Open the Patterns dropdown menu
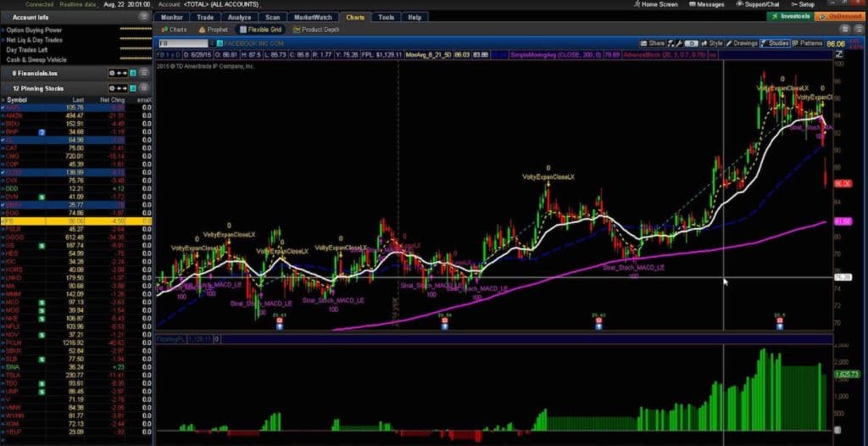The image size is (868, 446). pyautogui.click(x=807, y=43)
